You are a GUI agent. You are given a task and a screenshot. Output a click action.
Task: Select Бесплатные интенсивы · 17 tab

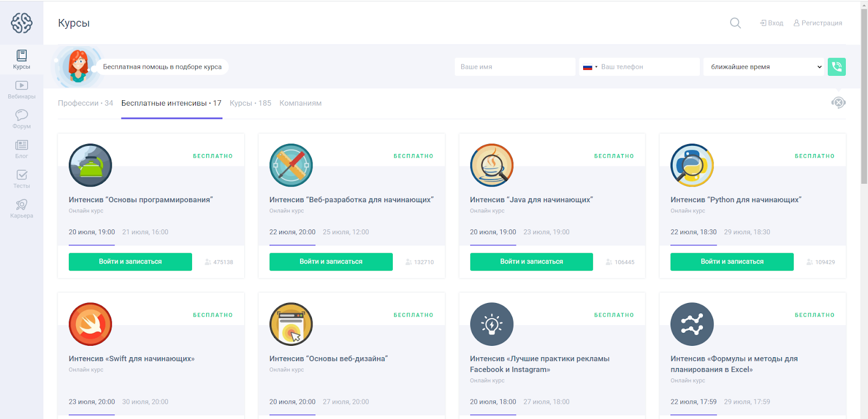171,103
